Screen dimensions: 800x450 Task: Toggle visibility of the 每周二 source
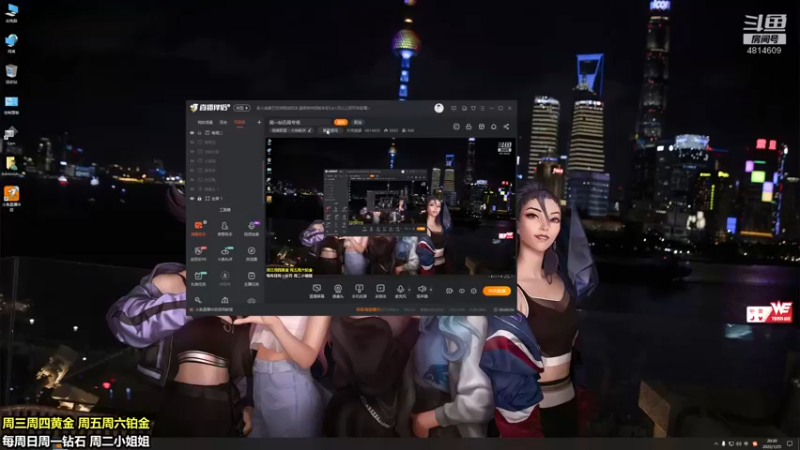point(192,133)
